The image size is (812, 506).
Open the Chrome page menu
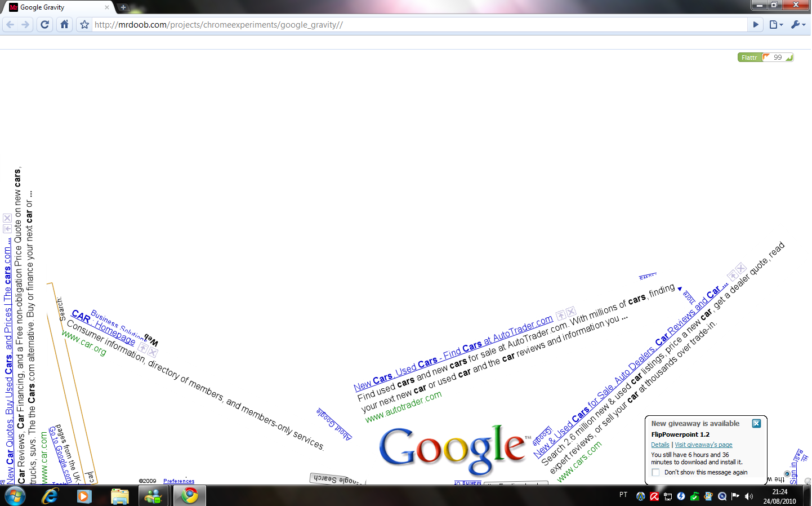click(x=776, y=24)
